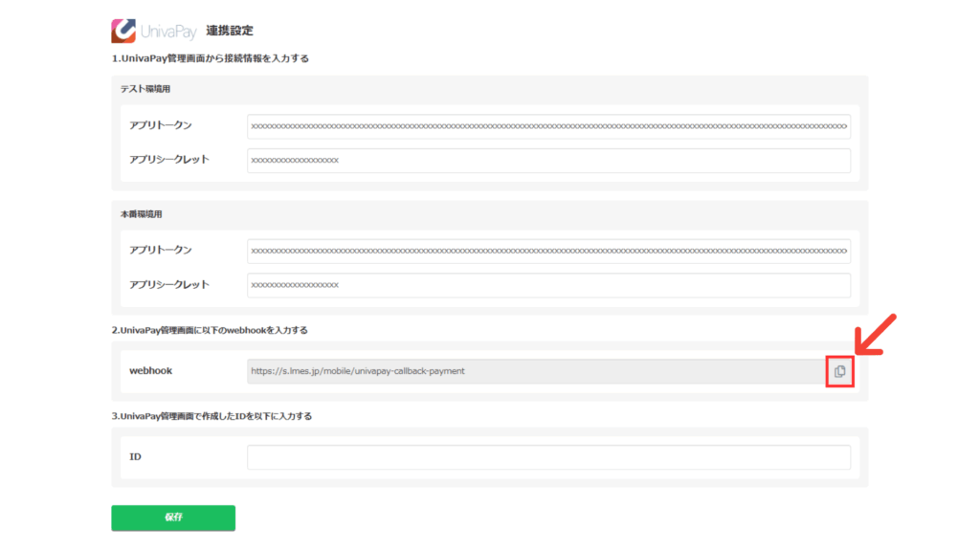
Task: Focus the test environment アプリトークン field
Action: (x=547, y=126)
